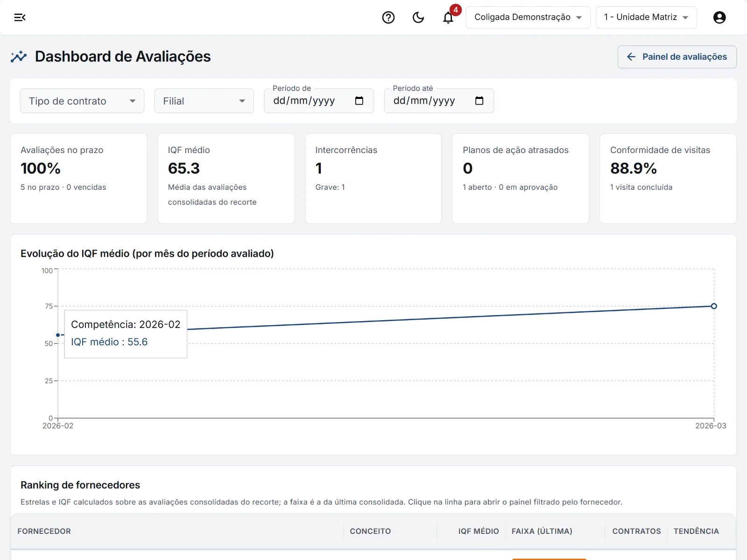Open the help question mark icon
Image resolution: width=747 pixels, height=560 pixels.
(x=388, y=17)
